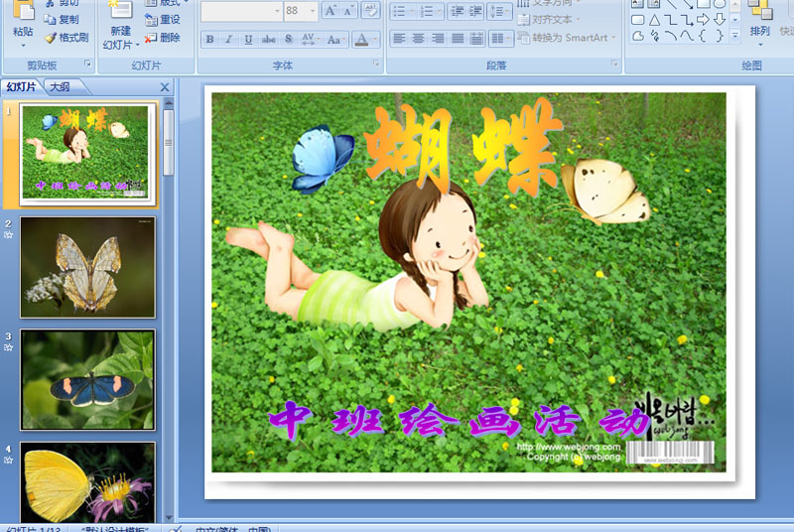
Task: Expand the font color dropdown arrow
Action: (375, 39)
